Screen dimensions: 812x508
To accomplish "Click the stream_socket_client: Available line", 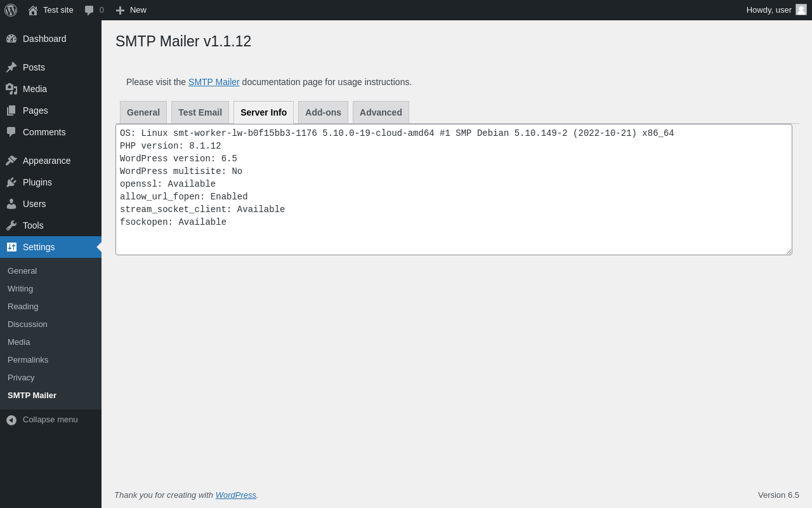I will [x=202, y=210].
